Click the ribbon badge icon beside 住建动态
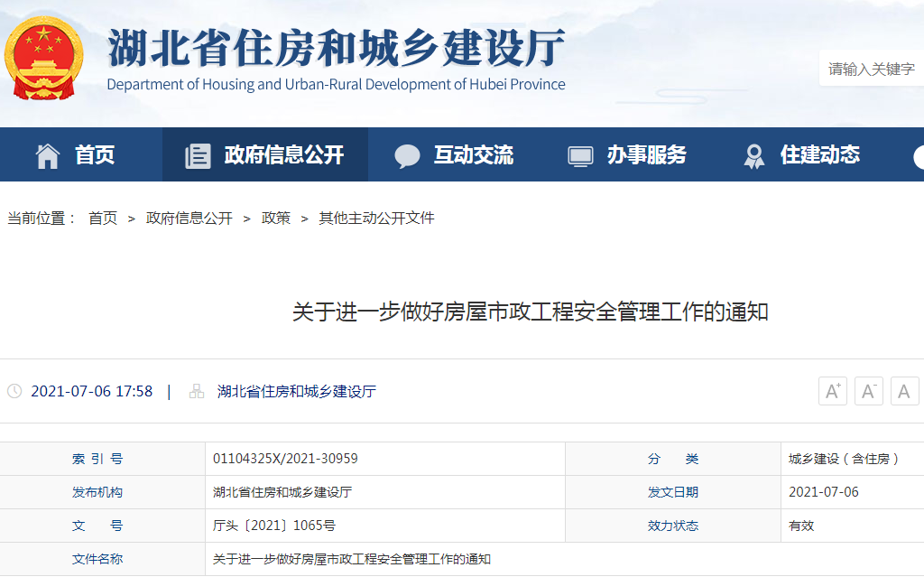Image resolution: width=924 pixels, height=577 pixels. [753, 156]
